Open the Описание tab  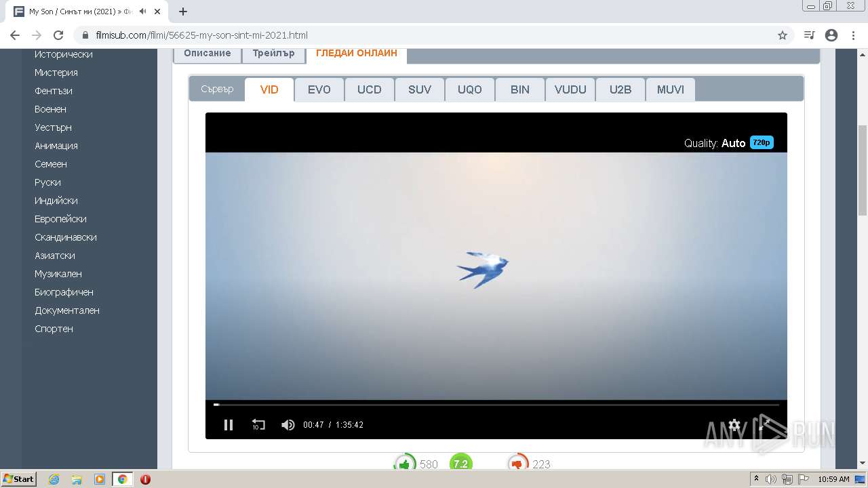(208, 54)
